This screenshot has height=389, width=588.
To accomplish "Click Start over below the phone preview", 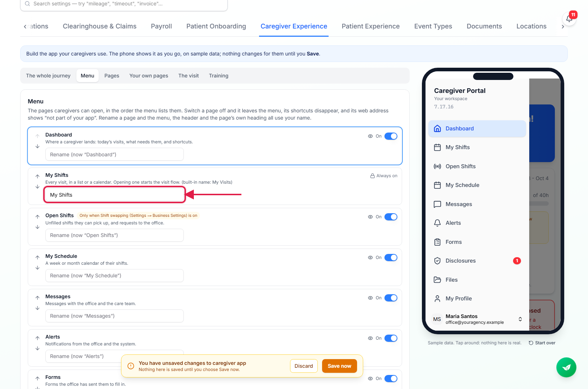I will pos(542,343).
